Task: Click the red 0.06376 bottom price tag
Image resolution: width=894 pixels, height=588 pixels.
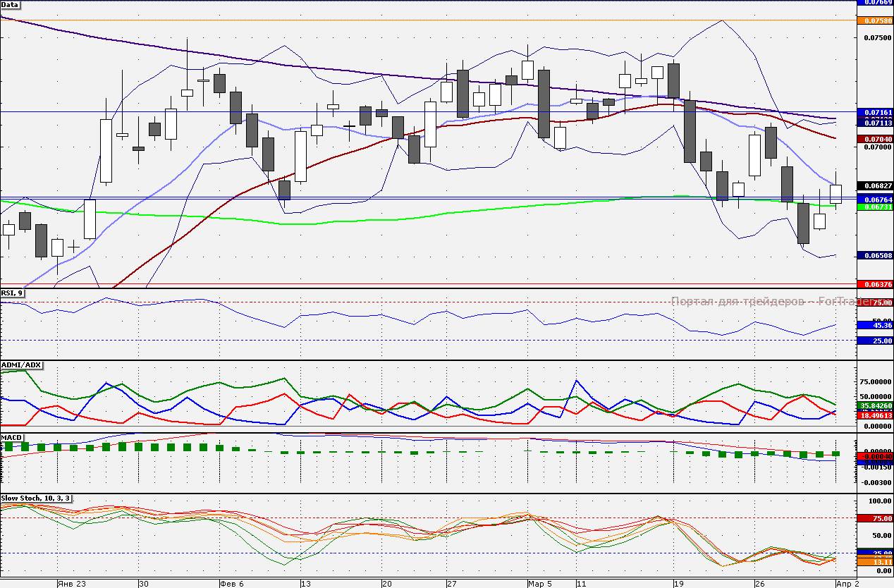Action: click(x=875, y=283)
